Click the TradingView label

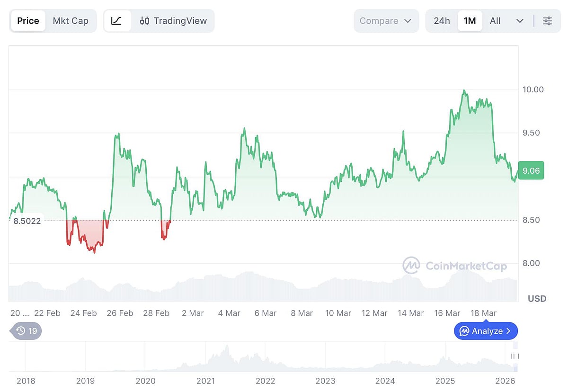pos(181,21)
